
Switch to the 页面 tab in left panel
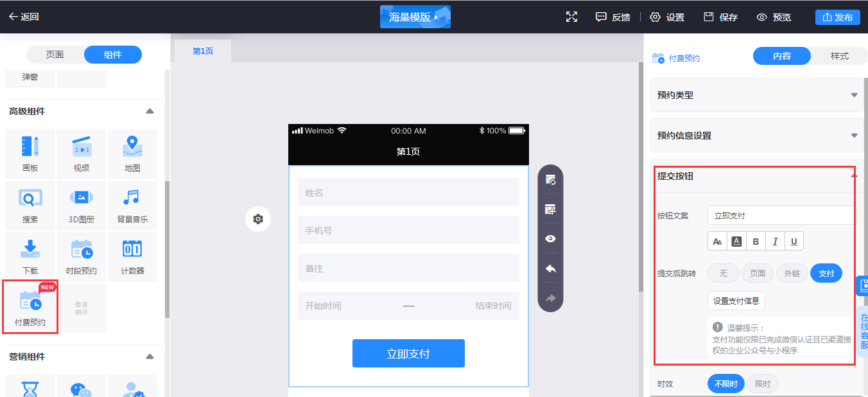click(55, 55)
